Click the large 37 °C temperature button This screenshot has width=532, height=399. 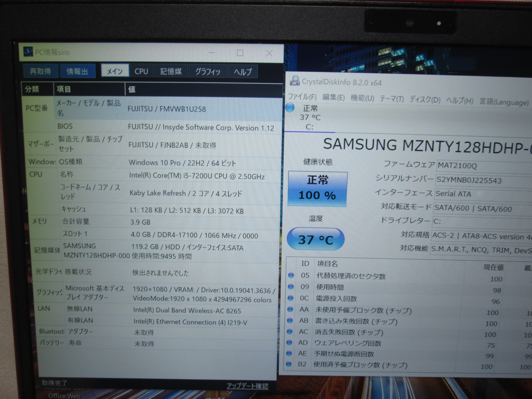point(315,239)
